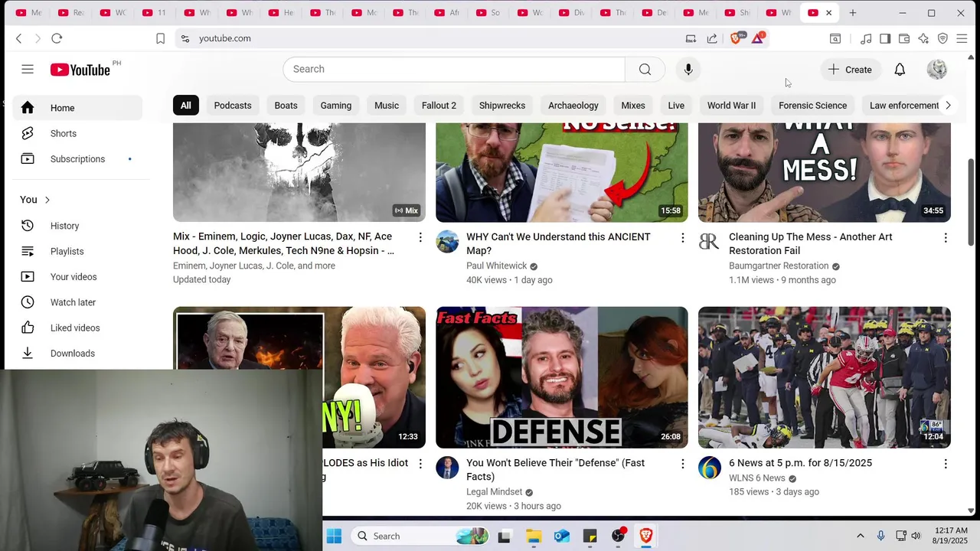Click the share page icon
The image size is (980, 551).
click(712, 38)
